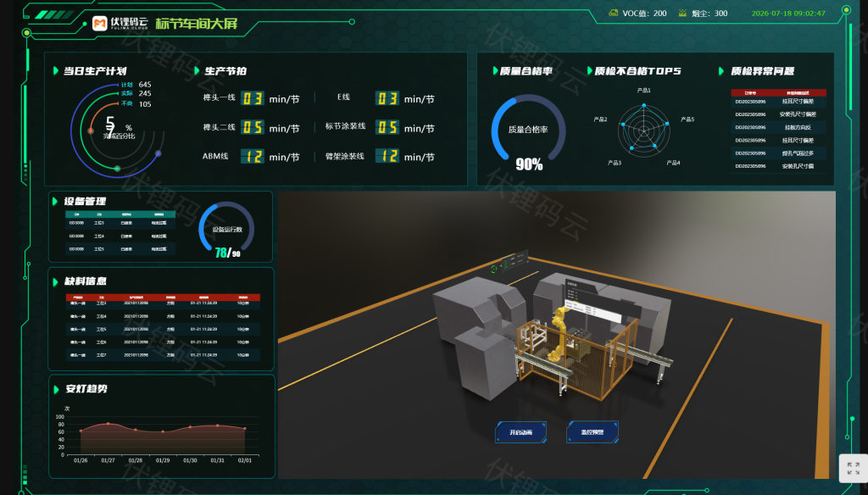Click the 01/29 data point on the 安灯趋势 chart

[x=163, y=431]
